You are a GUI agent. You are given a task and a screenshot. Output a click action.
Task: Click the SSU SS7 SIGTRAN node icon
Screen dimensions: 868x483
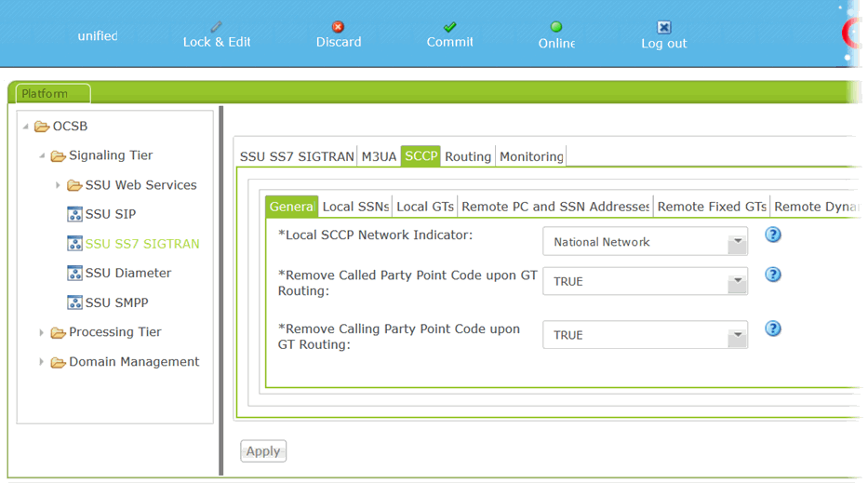coord(74,244)
